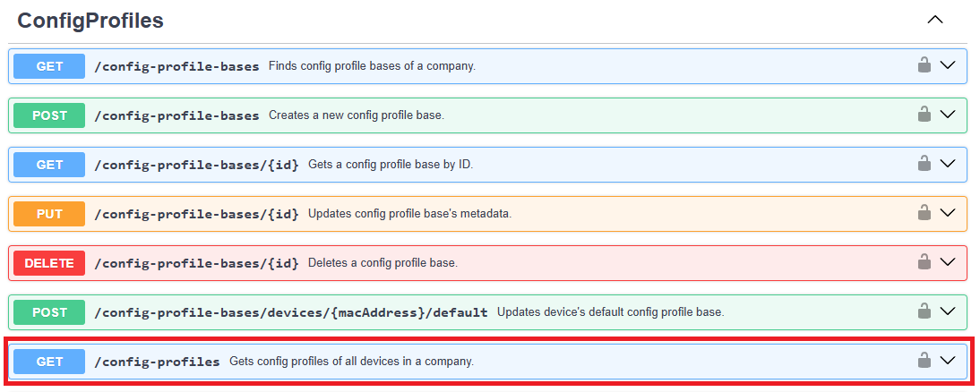Click the /config-profiles path text

pos(157,362)
